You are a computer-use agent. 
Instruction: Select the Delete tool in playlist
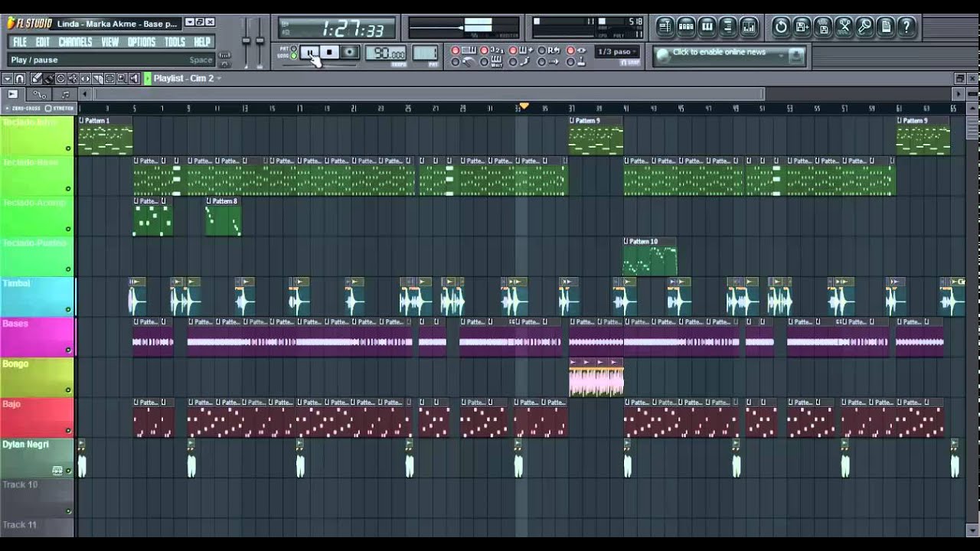(x=60, y=78)
